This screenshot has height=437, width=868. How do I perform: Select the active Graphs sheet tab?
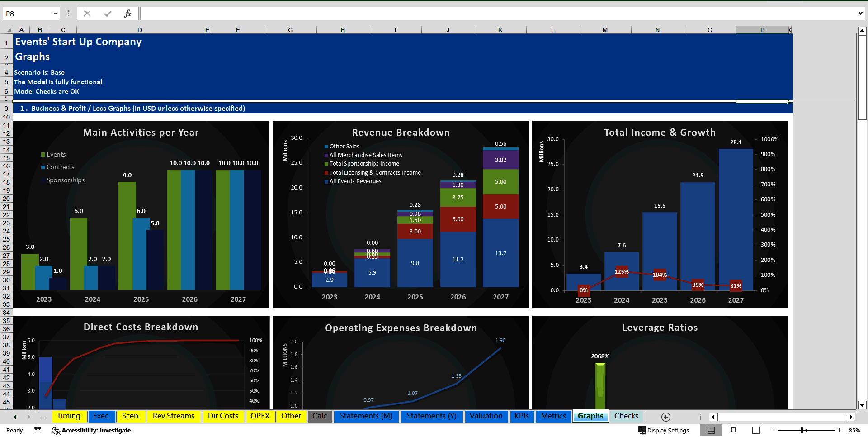pos(590,416)
